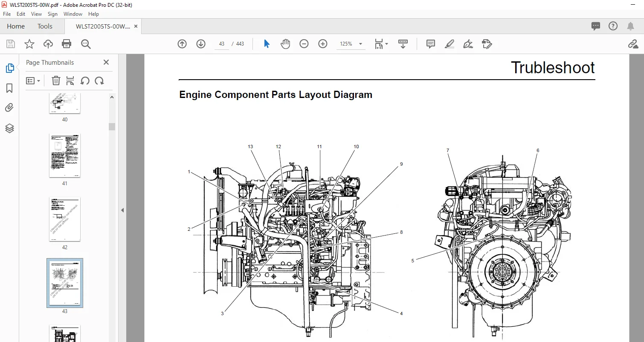
Task: Click the insert page break icon
Action: (70, 80)
